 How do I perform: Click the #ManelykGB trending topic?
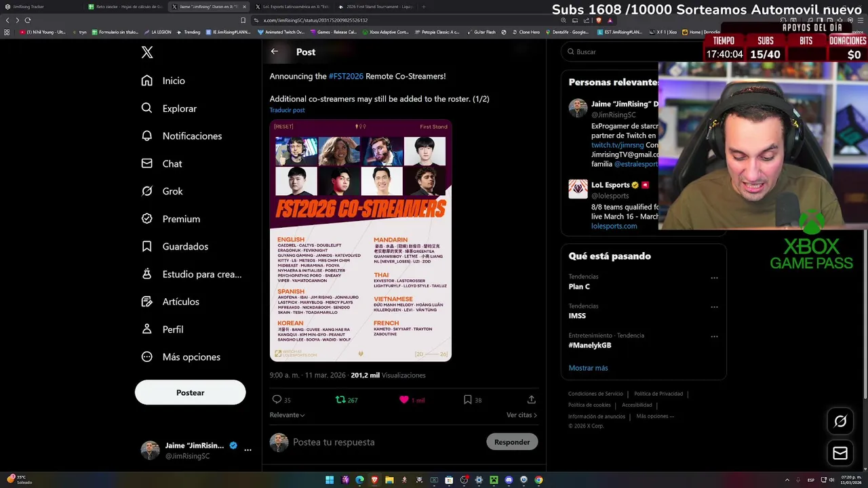(x=590, y=345)
